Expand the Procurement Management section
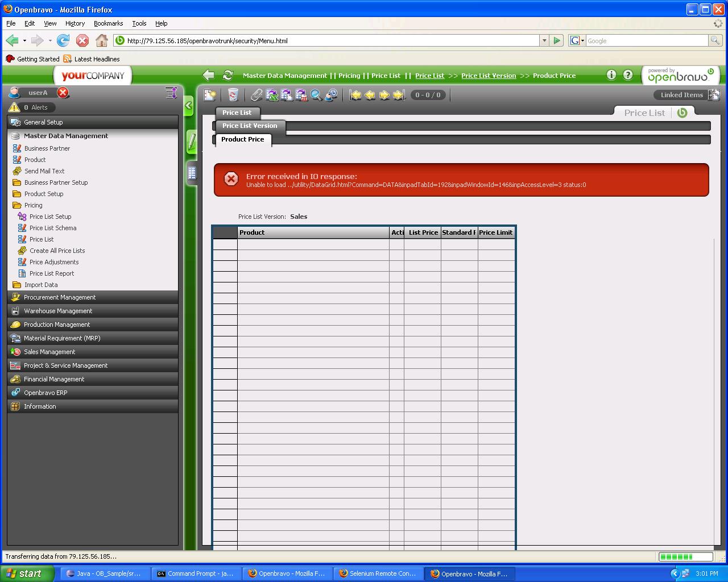Image resolution: width=728 pixels, height=582 pixels. [x=60, y=297]
